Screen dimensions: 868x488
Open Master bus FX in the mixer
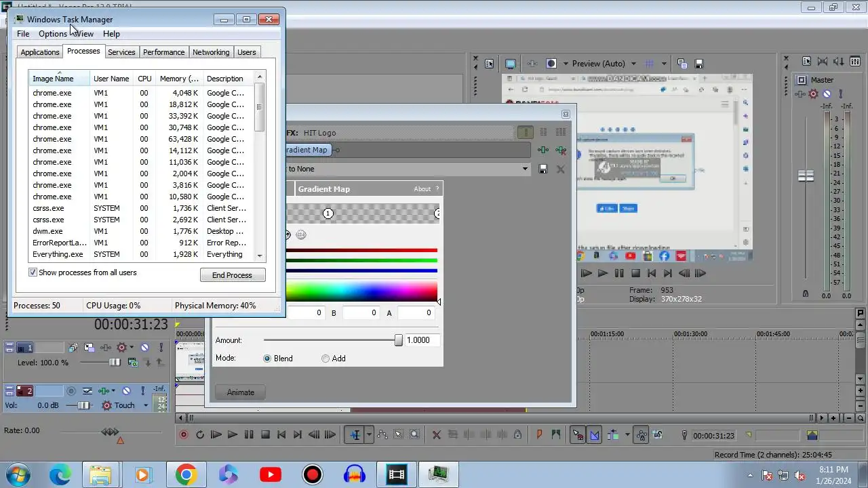pos(801,94)
